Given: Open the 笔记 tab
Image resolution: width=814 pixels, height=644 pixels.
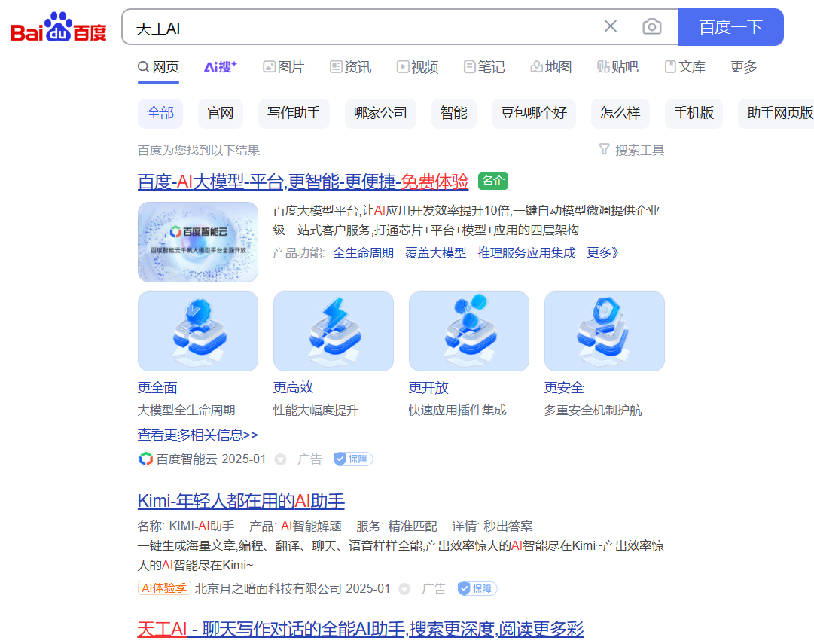Looking at the screenshot, I should (x=484, y=67).
